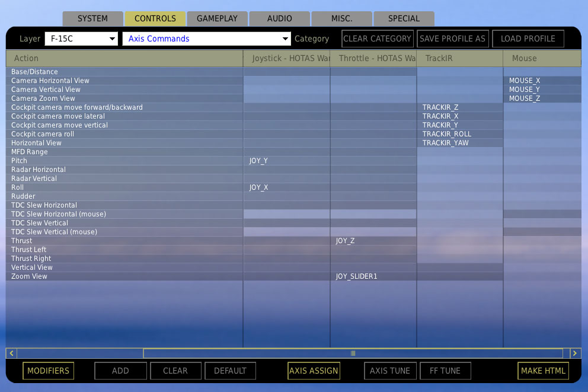Select Cockpit camera move forward/backward action

[124, 107]
